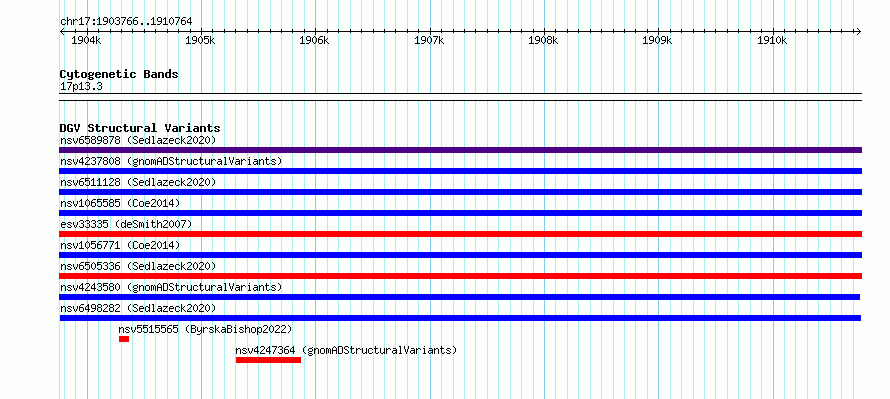The image size is (890, 399).
Task: Click the 1905k ruler mark
Action: (x=200, y=40)
